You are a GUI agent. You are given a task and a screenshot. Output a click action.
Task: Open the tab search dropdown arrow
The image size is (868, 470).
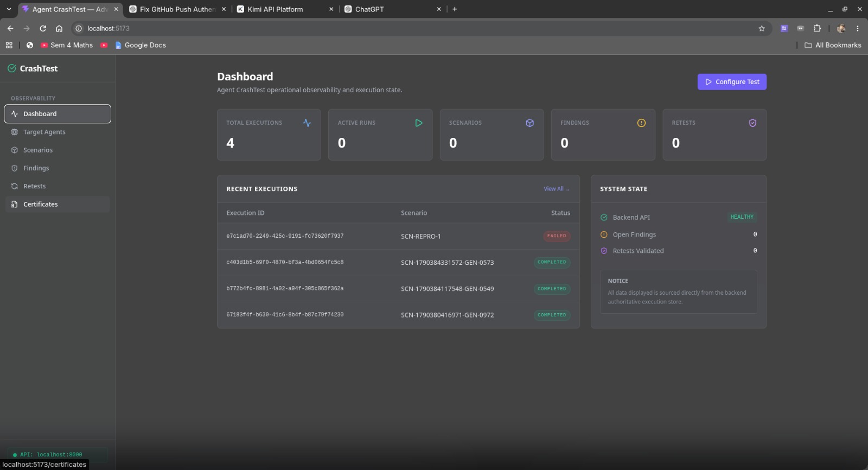[9, 9]
